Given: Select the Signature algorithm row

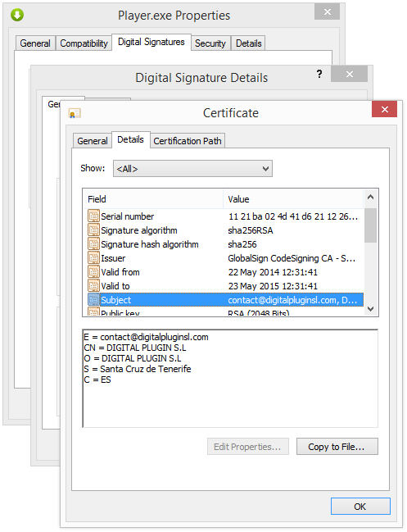Looking at the screenshot, I should tap(224, 230).
